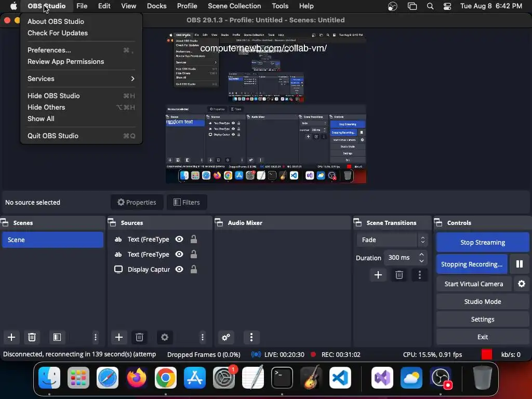Open the Scene Collection menu

234,6
